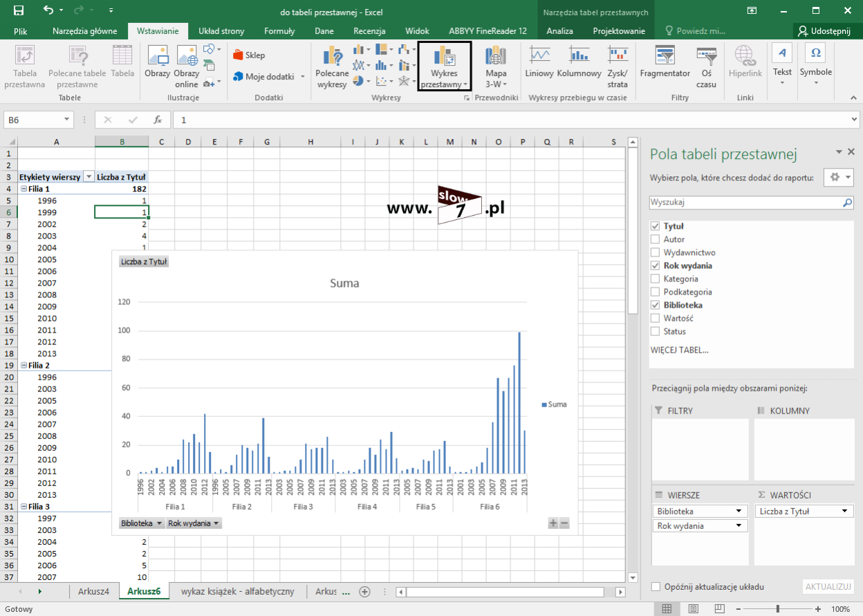Image resolution: width=863 pixels, height=616 pixels.
Task: Click the zoom in plus button
Action: [x=818, y=609]
